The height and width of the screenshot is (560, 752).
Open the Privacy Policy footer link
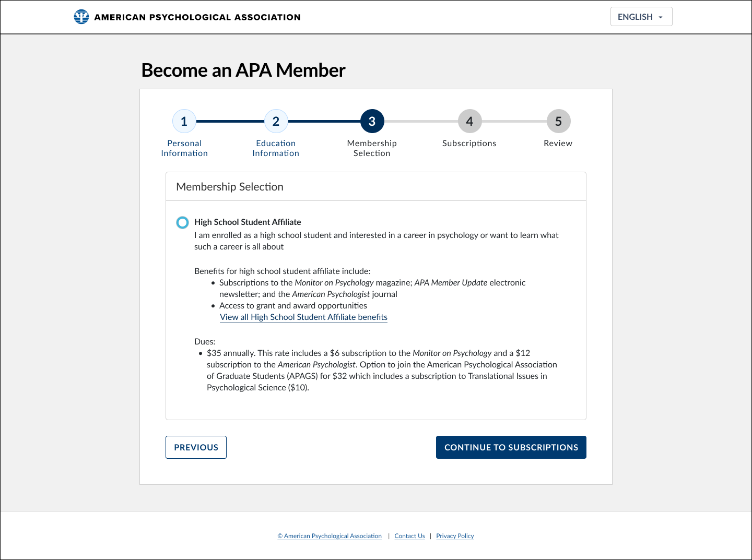(455, 536)
